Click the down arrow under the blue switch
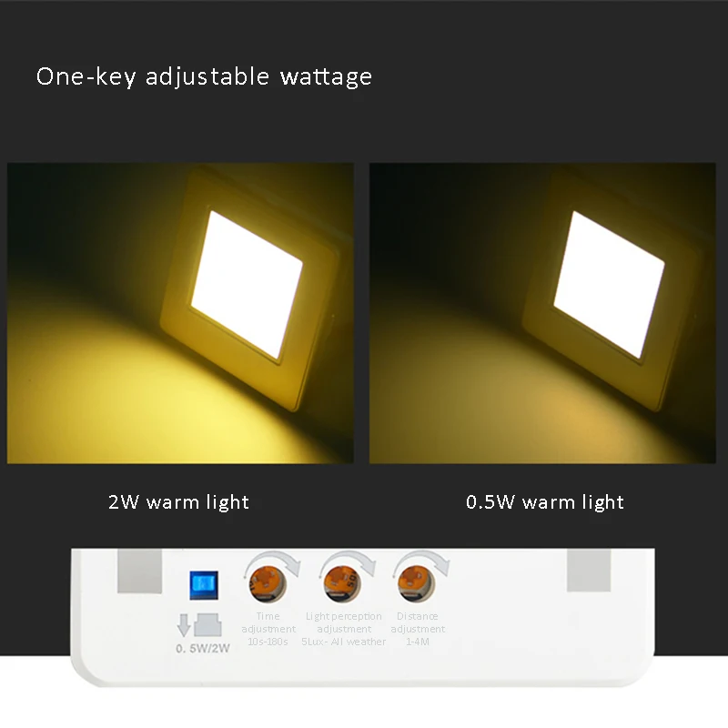728x728 pixels. point(184,625)
